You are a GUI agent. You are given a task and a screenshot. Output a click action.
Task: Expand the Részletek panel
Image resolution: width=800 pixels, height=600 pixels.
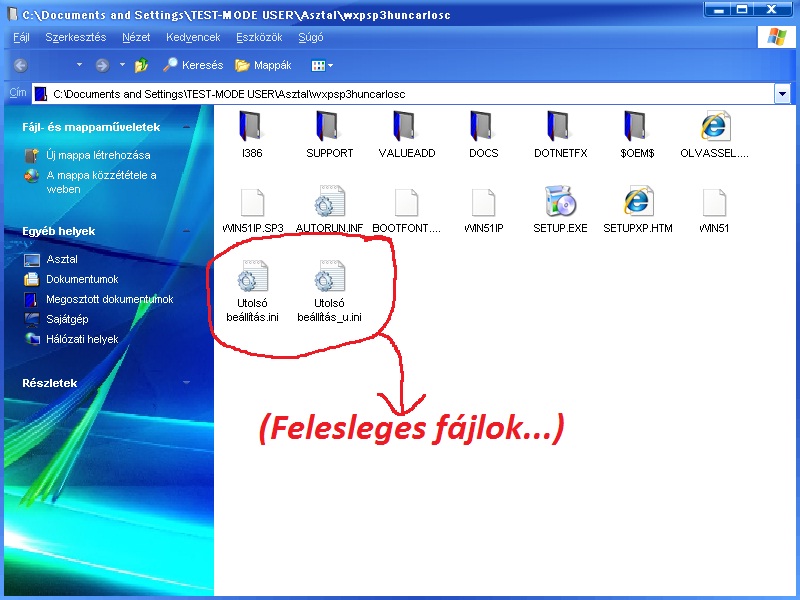(186, 383)
